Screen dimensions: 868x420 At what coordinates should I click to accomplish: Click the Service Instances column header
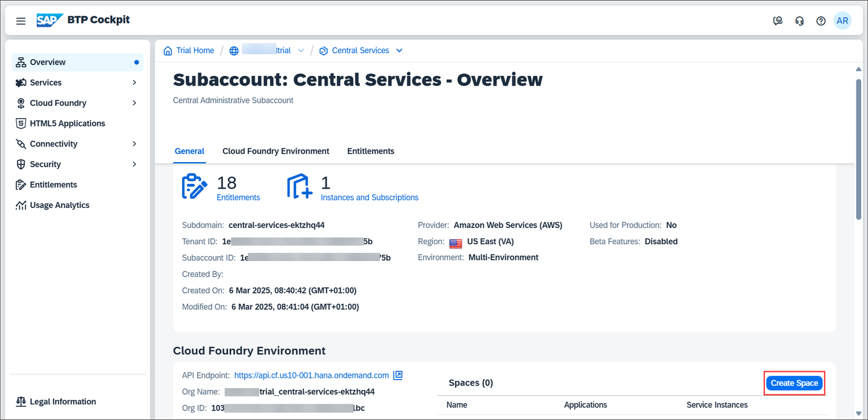click(x=717, y=405)
